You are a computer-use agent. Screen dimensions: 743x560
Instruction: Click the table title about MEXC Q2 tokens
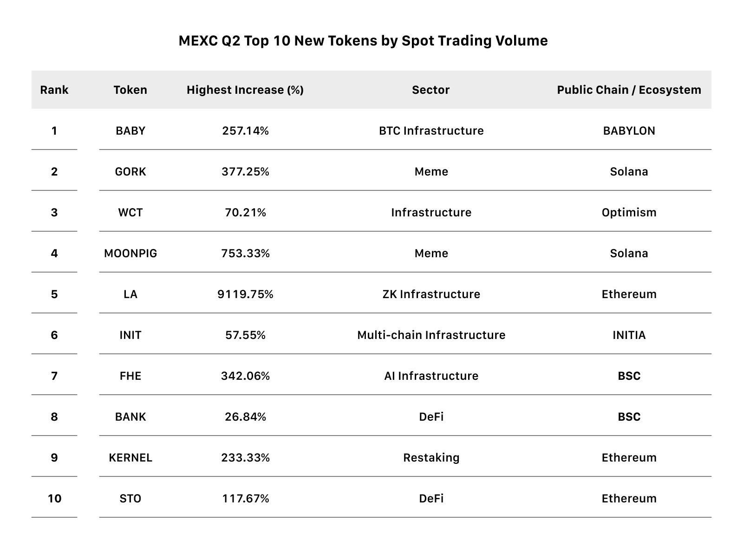[x=363, y=41]
